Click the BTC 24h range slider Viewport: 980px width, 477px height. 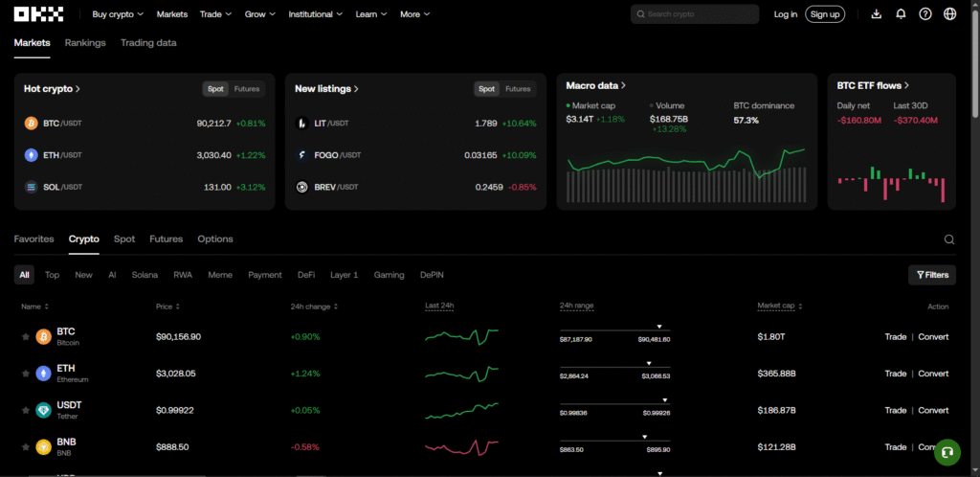tap(614, 330)
